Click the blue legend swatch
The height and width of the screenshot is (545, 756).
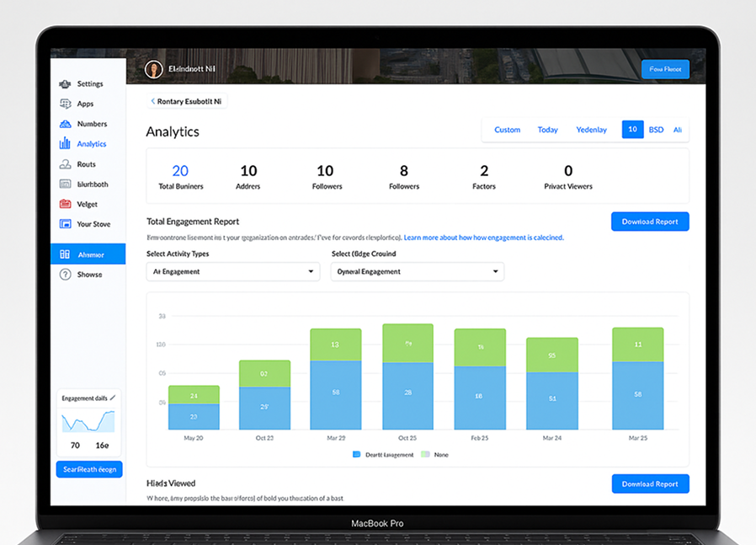click(357, 454)
